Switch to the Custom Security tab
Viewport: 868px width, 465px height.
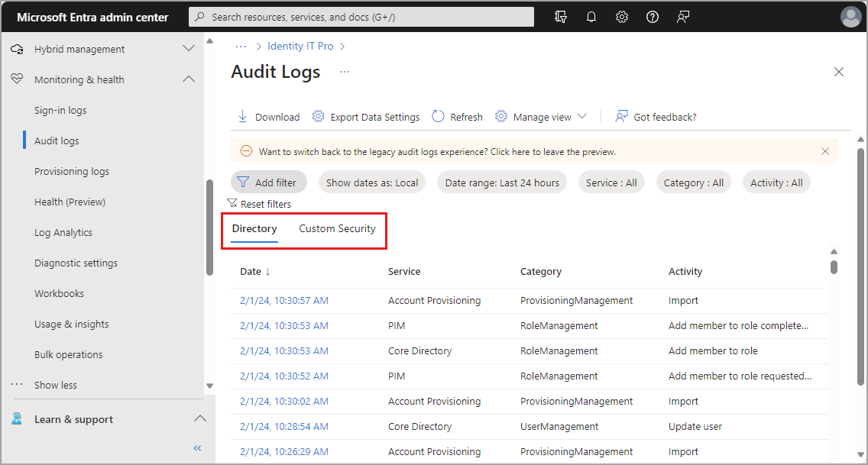click(337, 228)
